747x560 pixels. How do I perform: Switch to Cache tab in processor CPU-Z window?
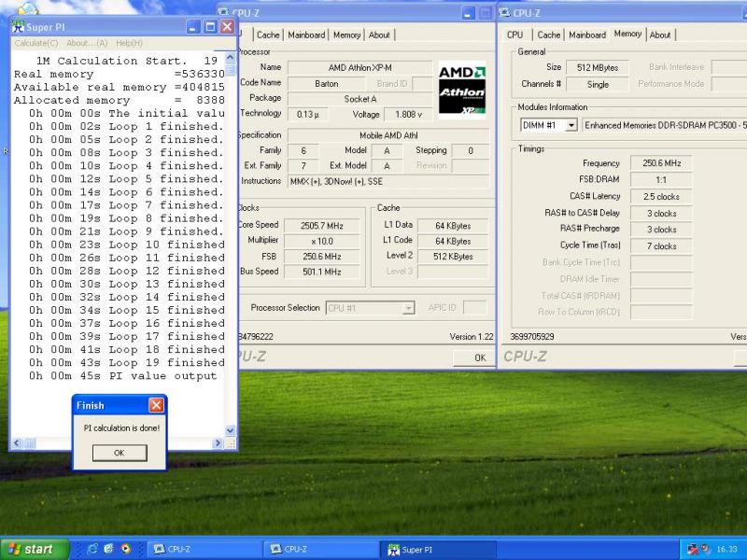[x=268, y=35]
